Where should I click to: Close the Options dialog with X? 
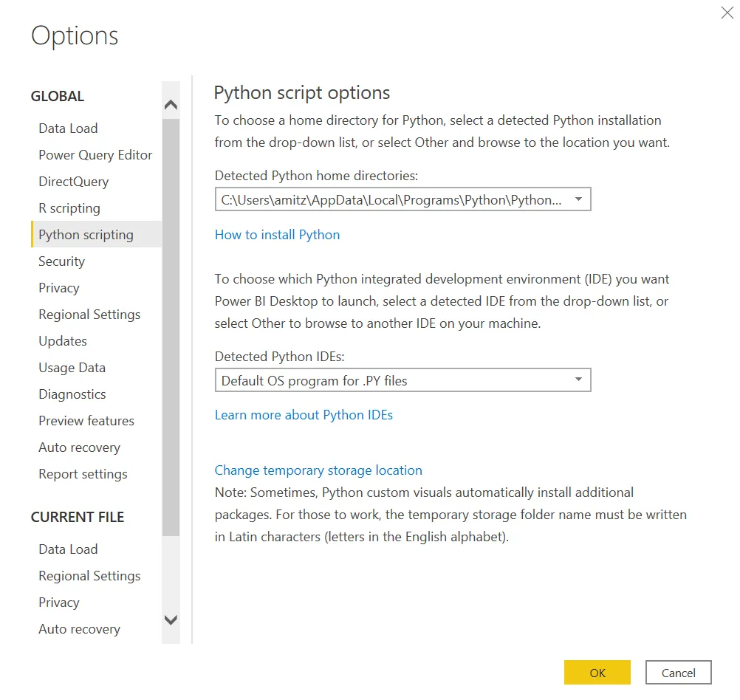tap(727, 13)
